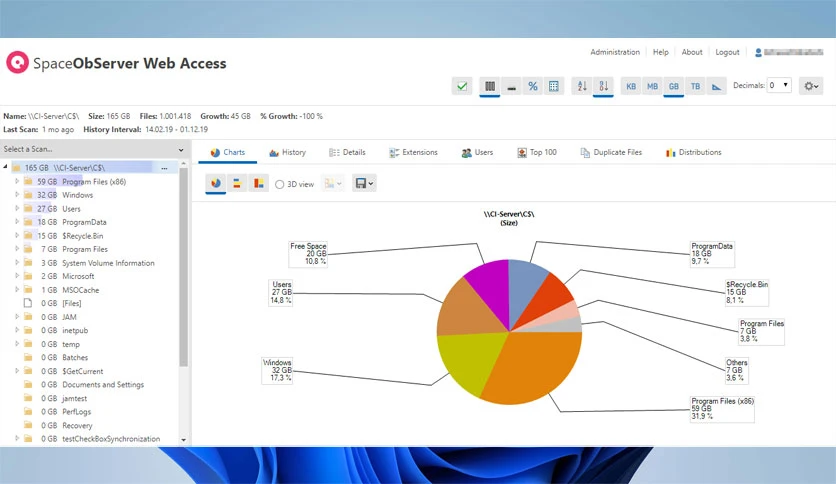Open the Select a Scan dropdown

click(x=94, y=149)
